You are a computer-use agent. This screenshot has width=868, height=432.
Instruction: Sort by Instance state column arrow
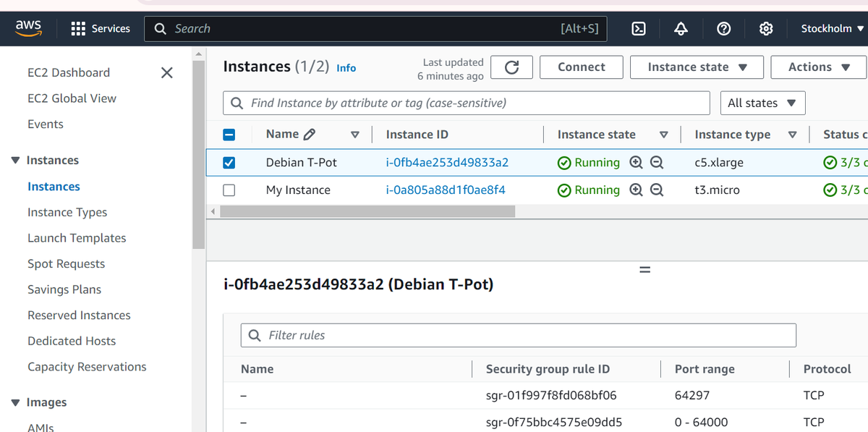[x=663, y=135]
